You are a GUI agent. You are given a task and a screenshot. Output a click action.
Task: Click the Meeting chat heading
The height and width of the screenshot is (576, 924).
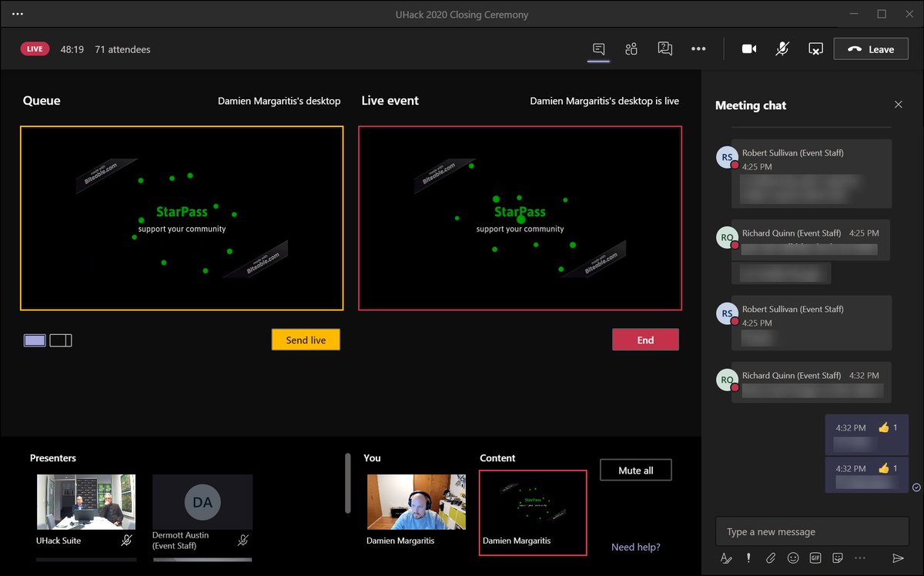[x=751, y=105]
